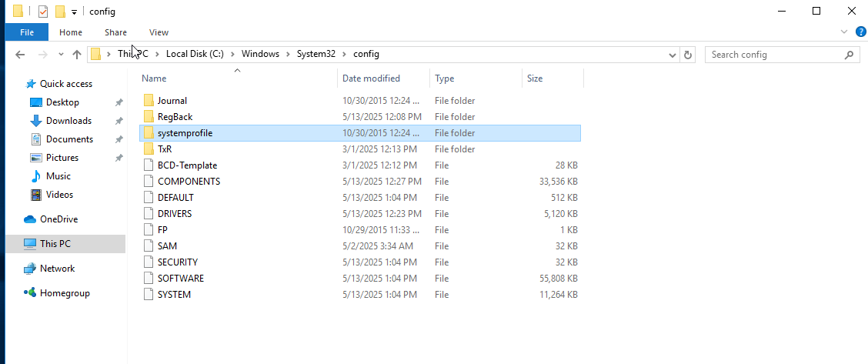Select the Downloads quick access icon
The image size is (868, 364).
(x=35, y=121)
